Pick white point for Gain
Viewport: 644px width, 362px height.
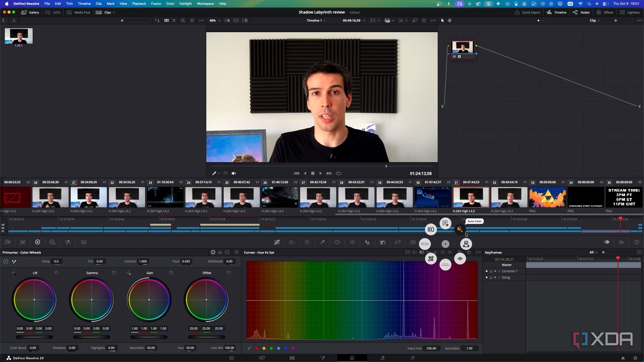point(128,273)
